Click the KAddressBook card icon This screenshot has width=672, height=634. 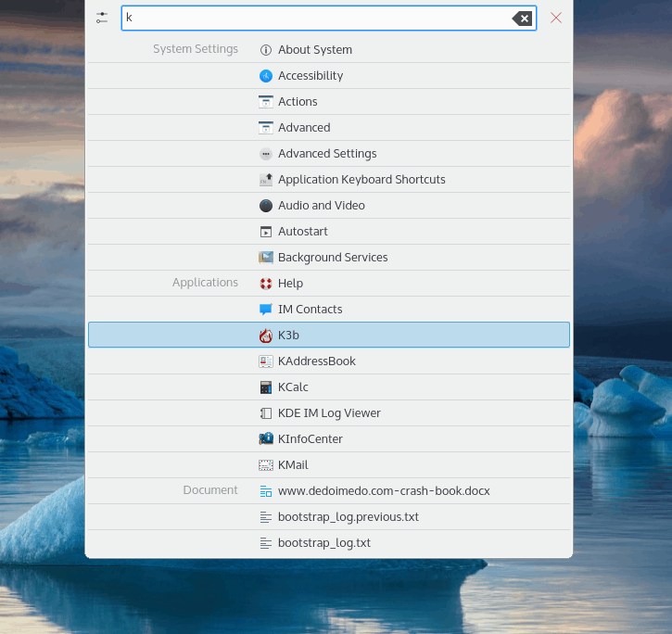click(x=266, y=361)
